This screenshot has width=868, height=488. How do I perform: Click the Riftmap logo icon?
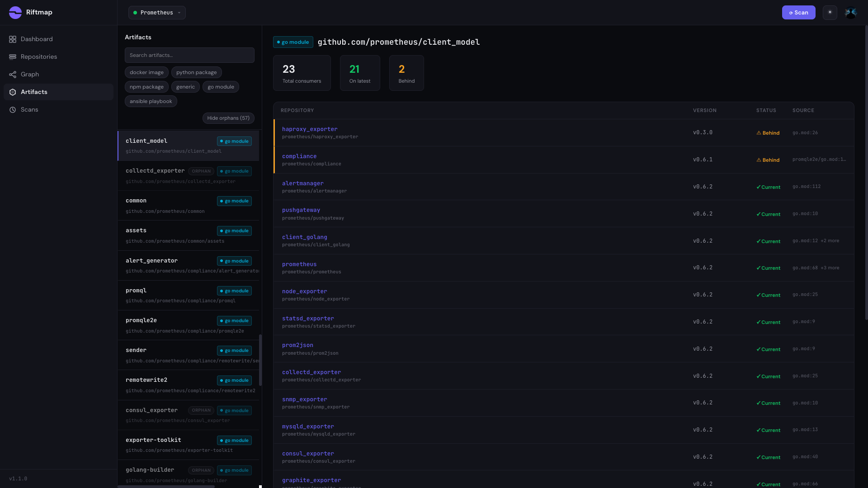click(x=15, y=13)
